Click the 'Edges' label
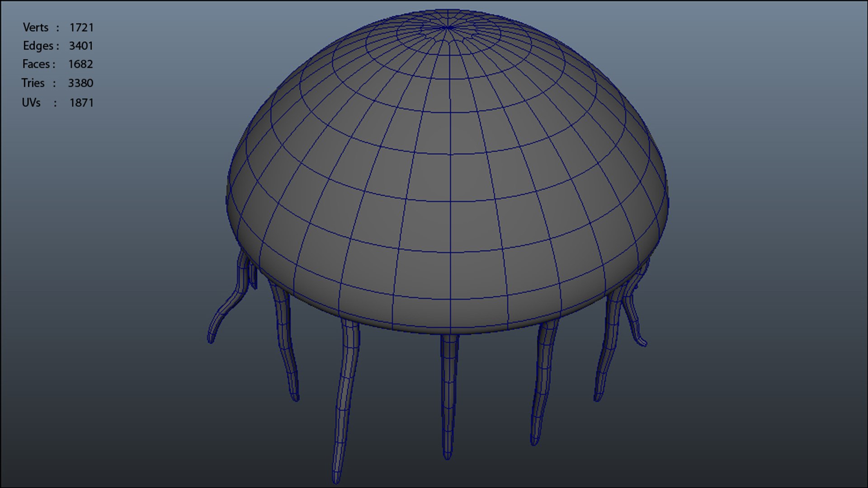The image size is (868, 488). click(38, 46)
